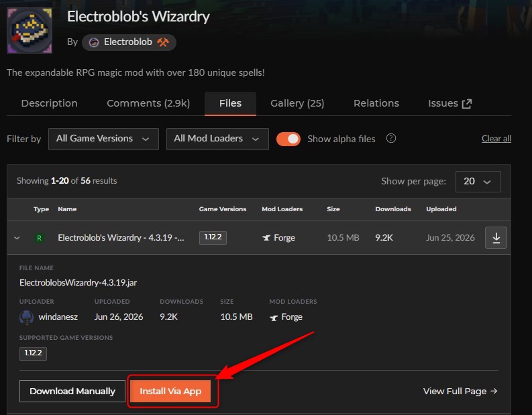532x415 pixels.
Task: Collapse the Electroblob's Wizardry 4.3.19 file row
Action: coord(17,238)
